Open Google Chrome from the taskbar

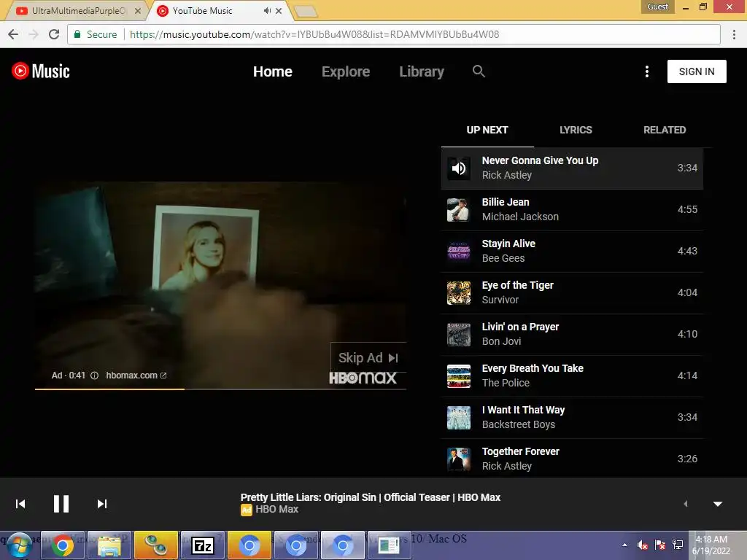[x=63, y=545]
